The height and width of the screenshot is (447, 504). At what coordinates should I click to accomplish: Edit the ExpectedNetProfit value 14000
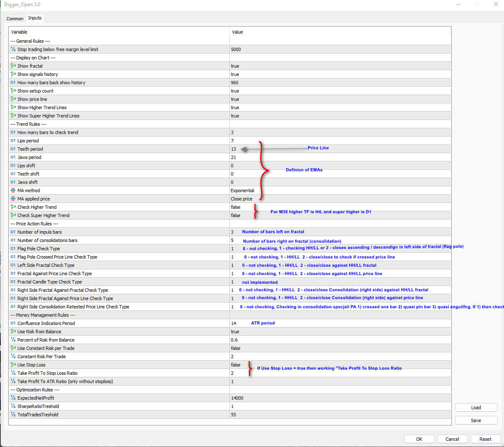click(340, 398)
